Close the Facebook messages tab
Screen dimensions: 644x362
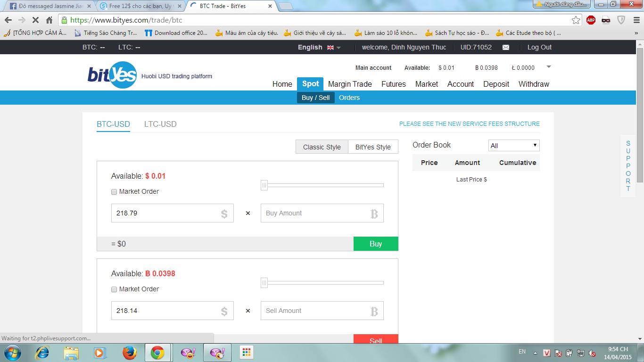(x=89, y=6)
